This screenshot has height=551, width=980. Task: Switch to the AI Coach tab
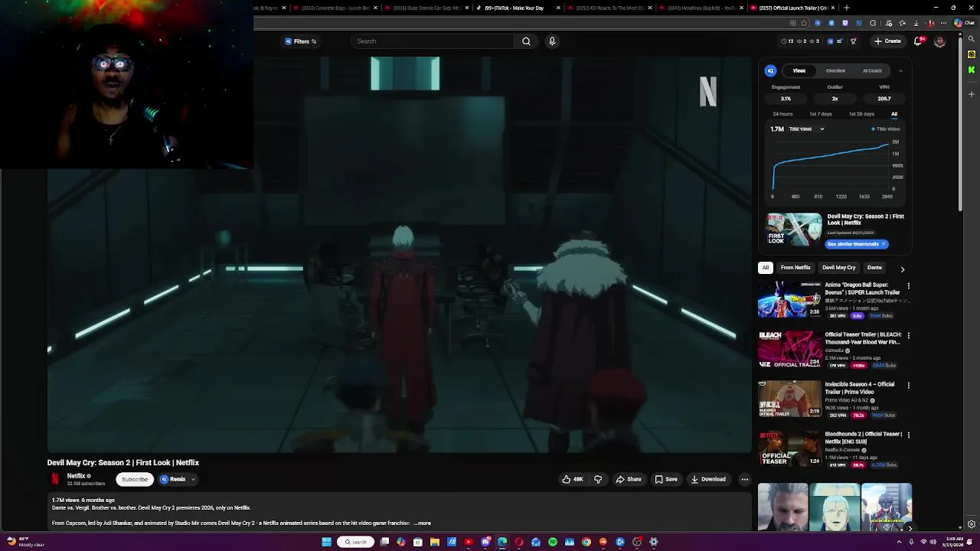[872, 70]
